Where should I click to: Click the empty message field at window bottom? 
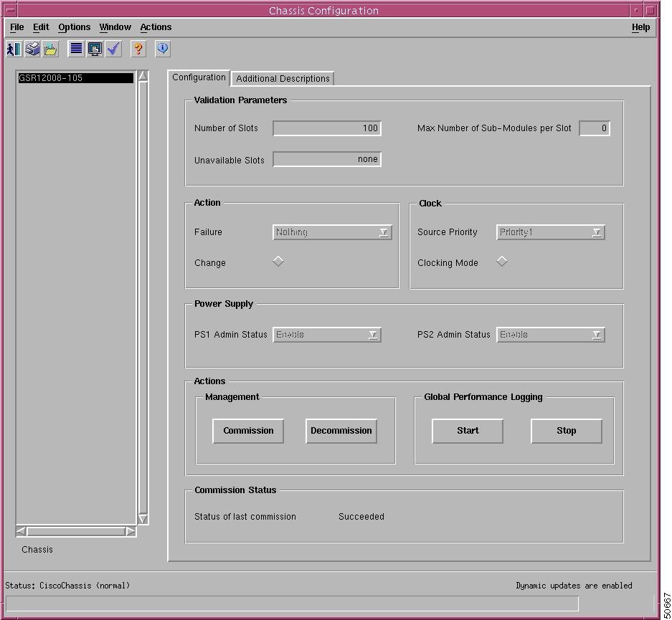[x=292, y=604]
